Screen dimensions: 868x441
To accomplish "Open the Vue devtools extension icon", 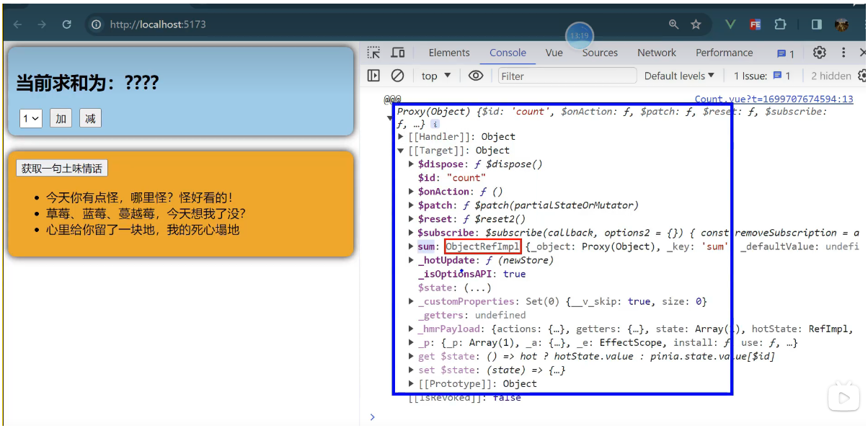I will (x=730, y=24).
